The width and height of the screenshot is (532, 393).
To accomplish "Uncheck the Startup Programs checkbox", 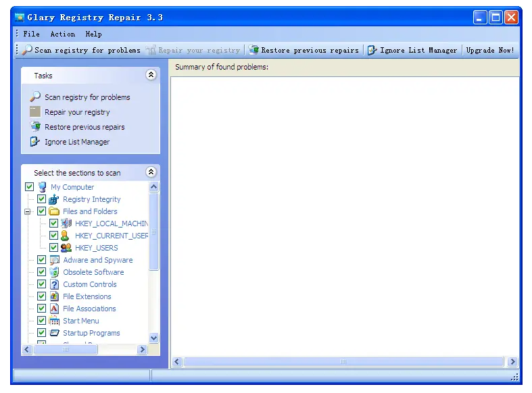I will [42, 333].
